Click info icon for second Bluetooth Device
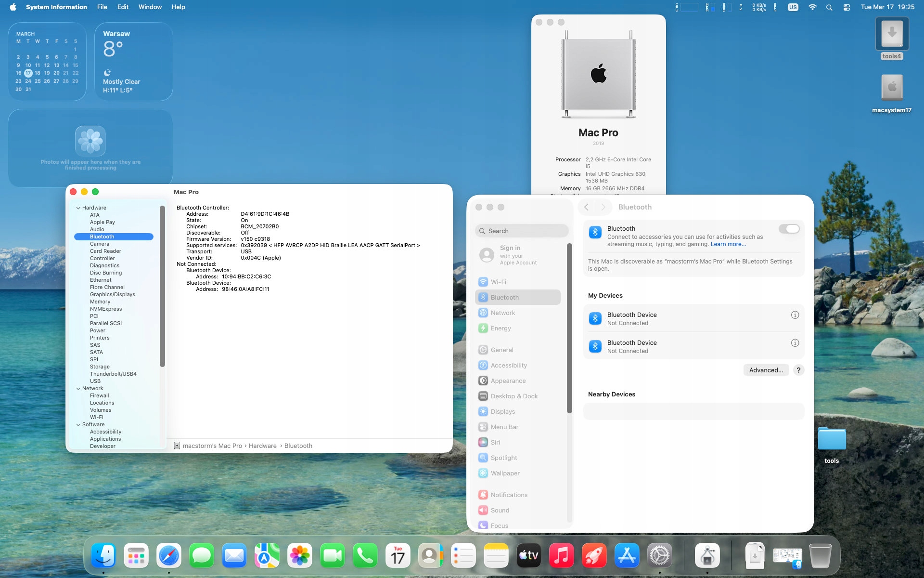This screenshot has width=924, height=578. (x=795, y=343)
